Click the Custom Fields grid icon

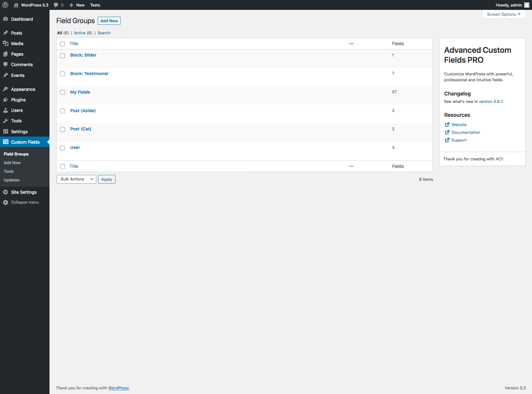pos(6,142)
